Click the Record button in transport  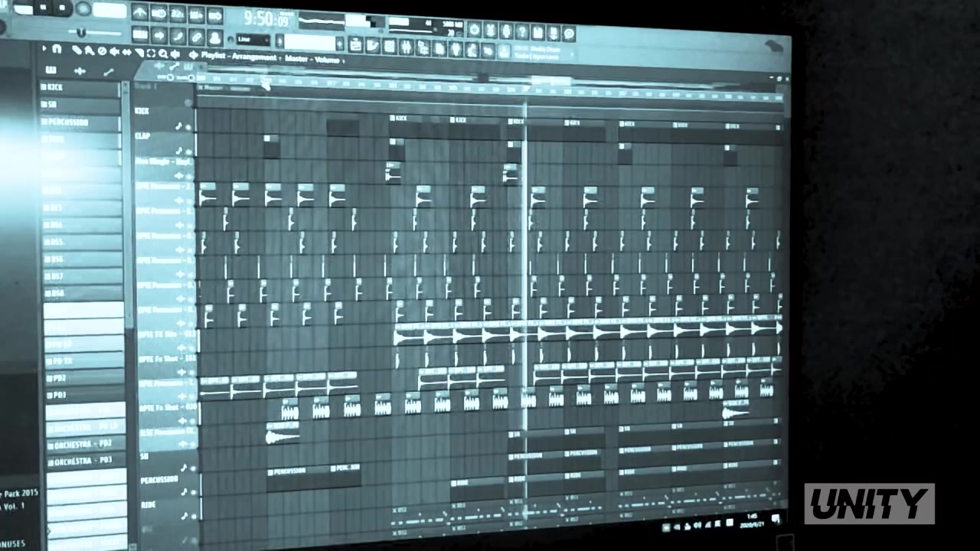click(x=83, y=9)
